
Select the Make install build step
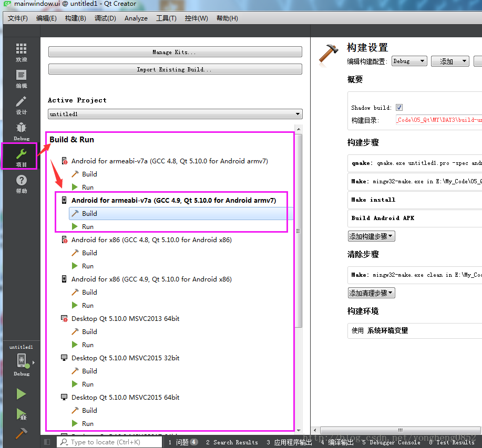point(415,200)
